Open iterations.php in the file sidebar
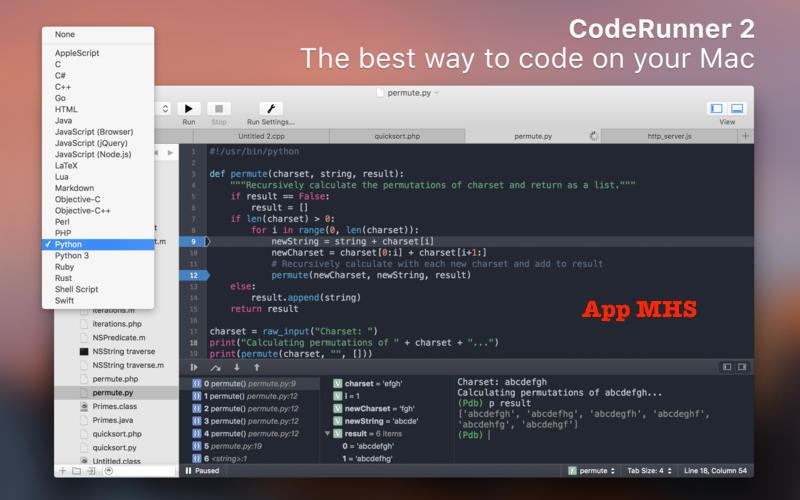The image size is (800, 500). (116, 324)
